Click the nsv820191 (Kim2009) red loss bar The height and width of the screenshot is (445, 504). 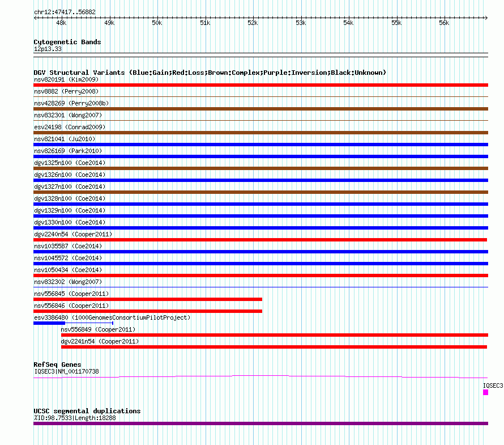(x=260, y=85)
